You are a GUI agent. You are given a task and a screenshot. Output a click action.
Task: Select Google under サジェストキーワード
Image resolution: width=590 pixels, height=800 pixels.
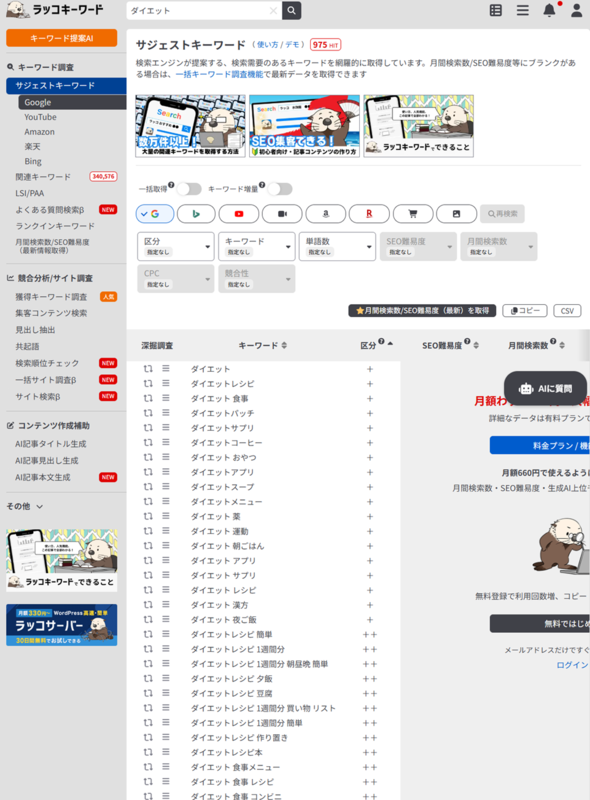(72, 102)
